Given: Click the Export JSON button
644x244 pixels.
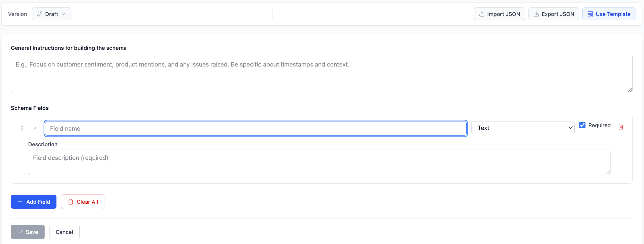Looking at the screenshot, I should [554, 14].
